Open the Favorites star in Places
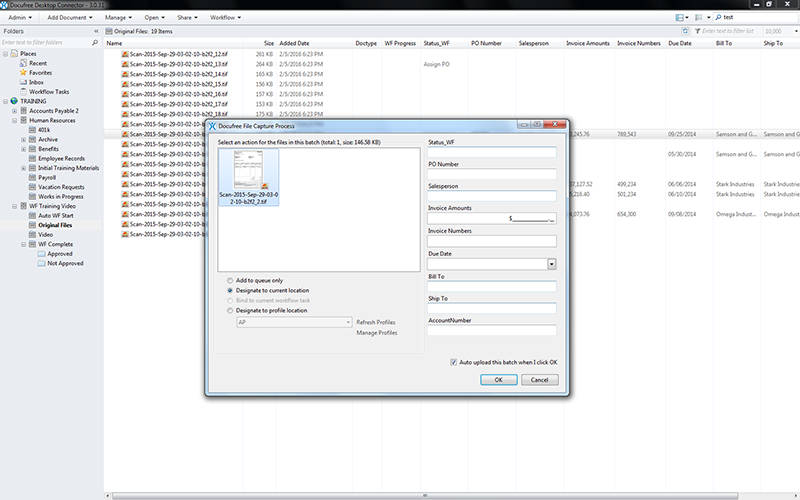 (23, 72)
